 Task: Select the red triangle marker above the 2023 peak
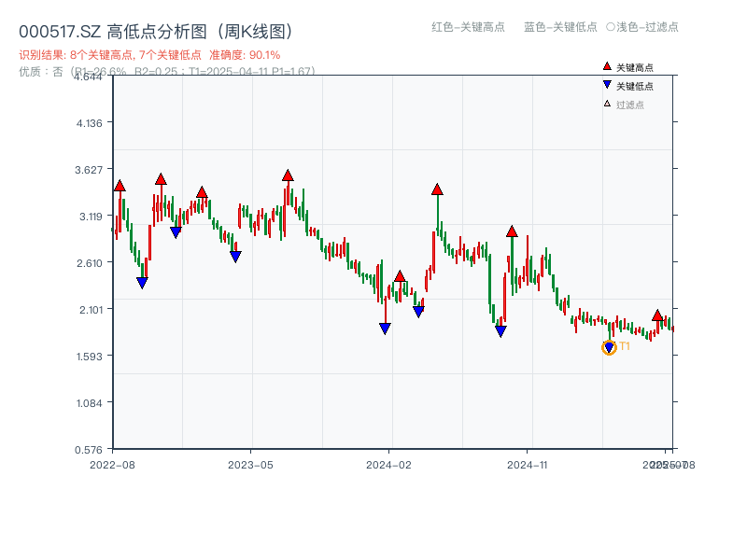pyautogui.click(x=287, y=173)
